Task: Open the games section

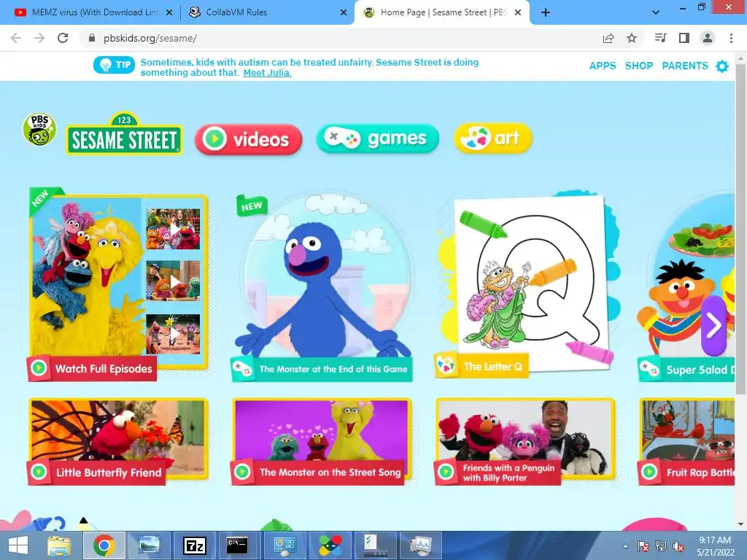Action: (377, 139)
